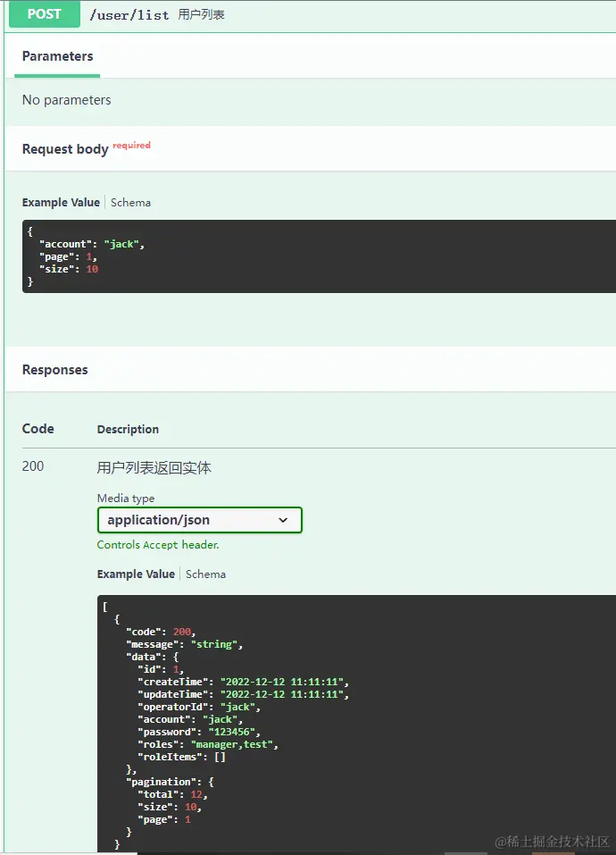
Task: Click the Description column header
Action: (x=128, y=429)
